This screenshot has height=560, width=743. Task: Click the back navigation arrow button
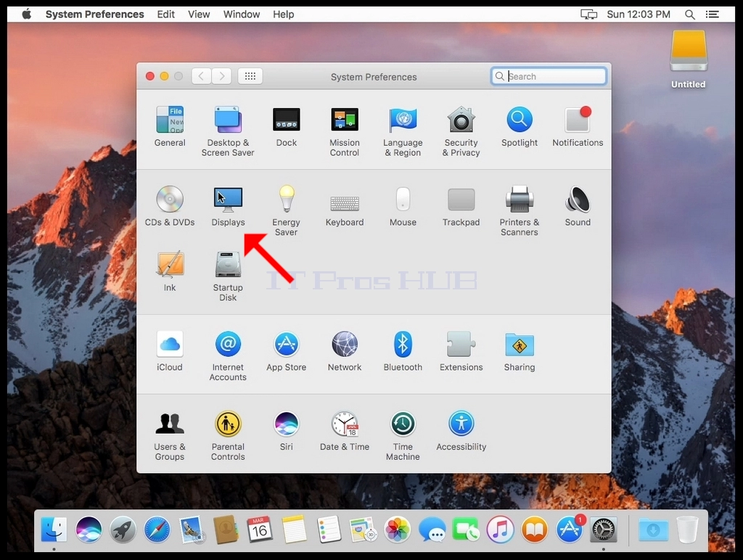202,76
